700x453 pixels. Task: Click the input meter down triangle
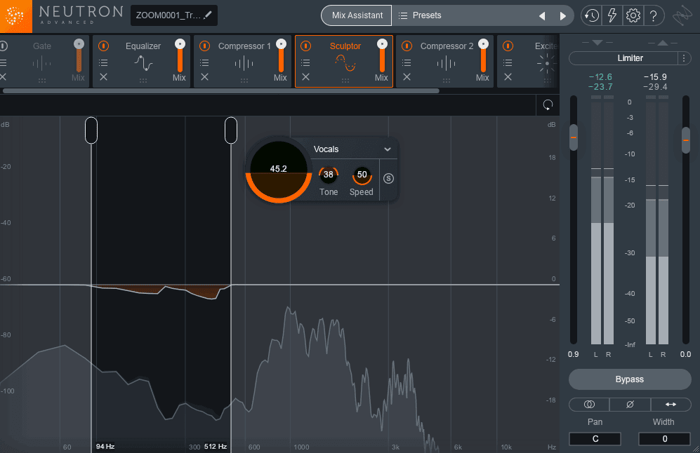597,43
